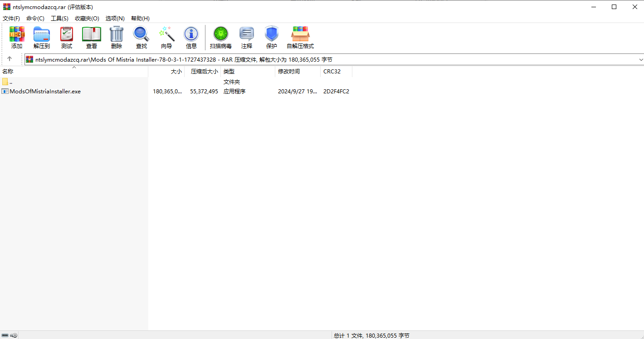
Task: Expand the address bar path dropdown
Action: (640, 60)
